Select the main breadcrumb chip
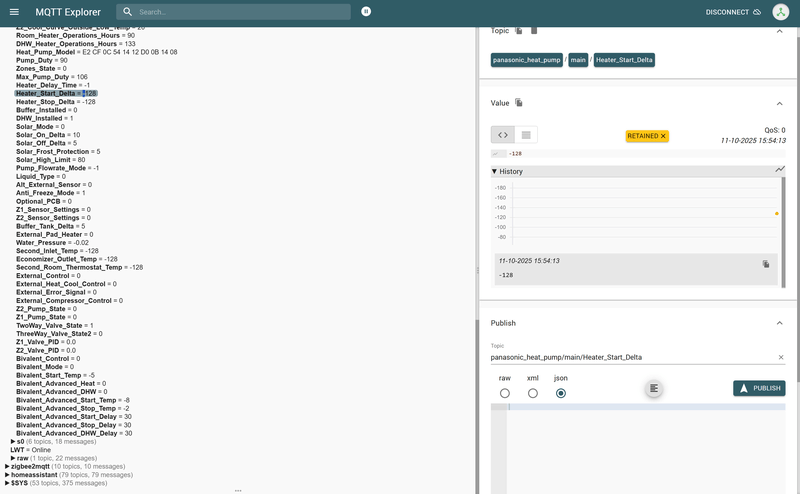Screen dimensions: 800x494 click(578, 60)
